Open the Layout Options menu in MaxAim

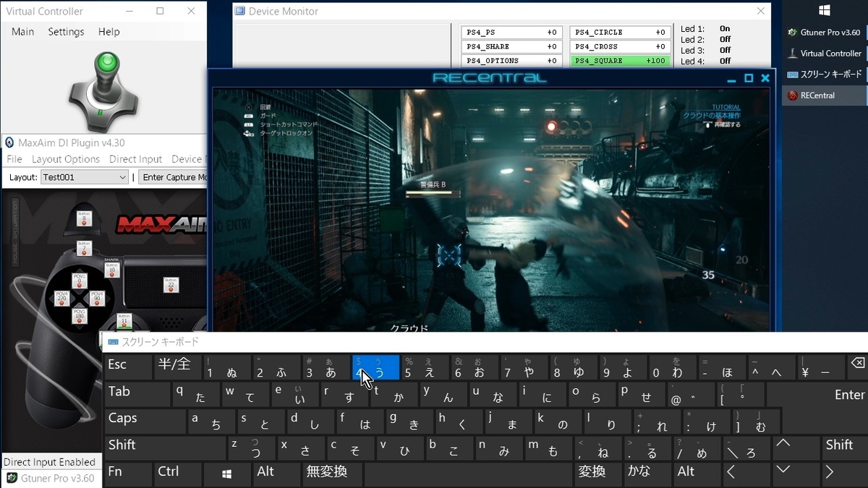(66, 159)
